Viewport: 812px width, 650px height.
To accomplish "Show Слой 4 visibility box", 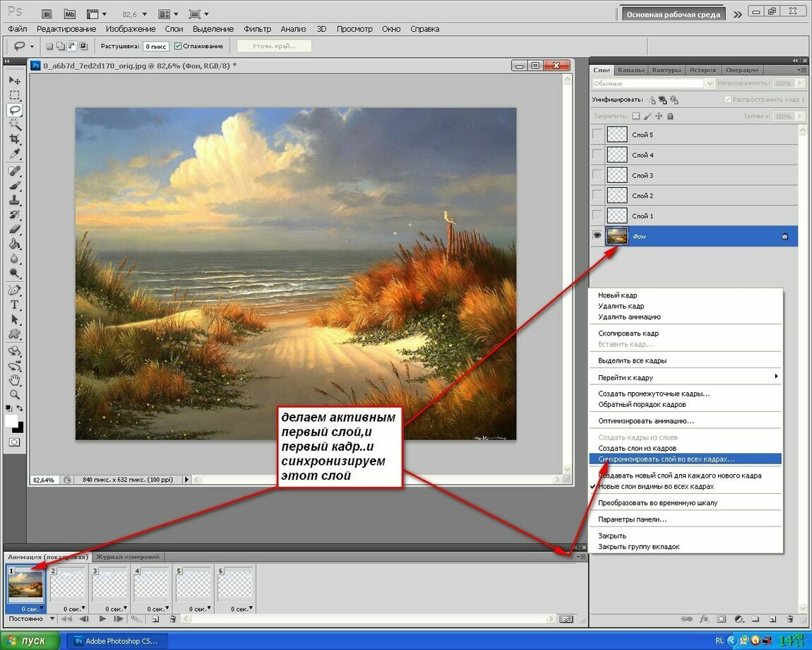I will pos(597,155).
